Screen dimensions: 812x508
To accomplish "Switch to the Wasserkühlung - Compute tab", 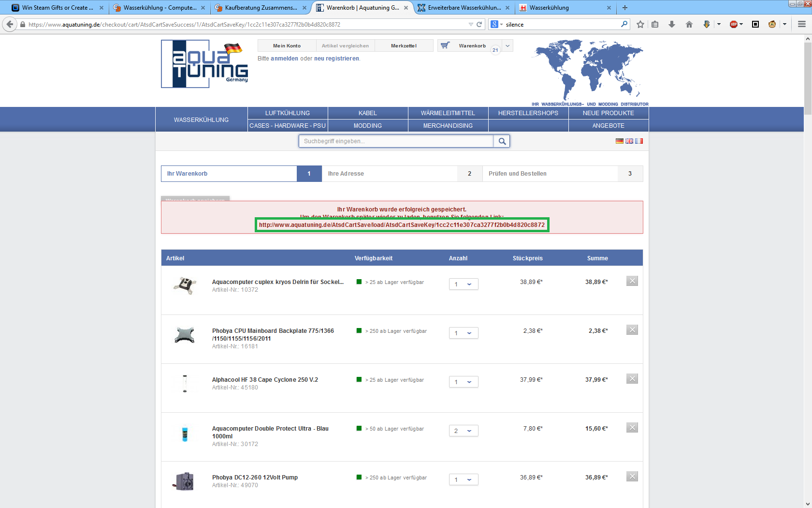I will (159, 8).
